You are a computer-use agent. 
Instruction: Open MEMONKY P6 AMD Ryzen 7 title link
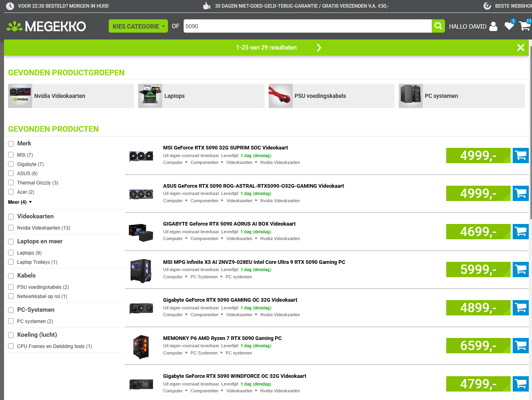click(x=222, y=338)
